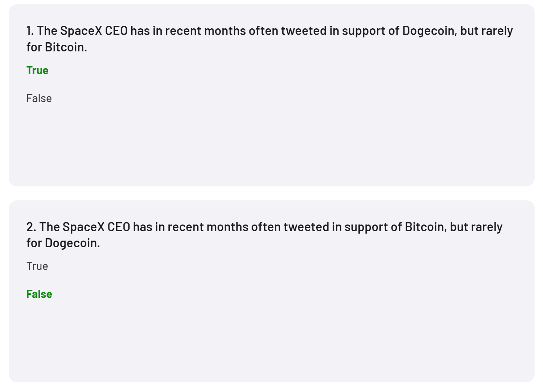Click the question 2 statement text
543x392 pixels.
click(265, 235)
